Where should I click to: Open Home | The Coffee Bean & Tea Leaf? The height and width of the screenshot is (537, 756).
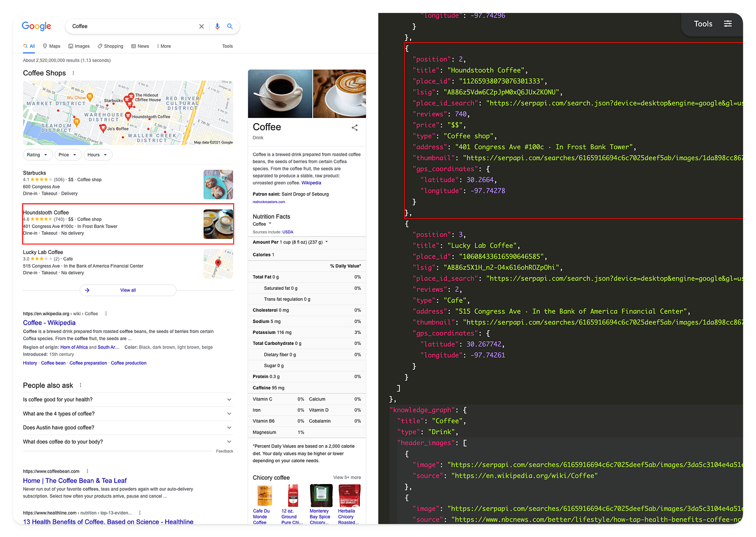[75, 481]
